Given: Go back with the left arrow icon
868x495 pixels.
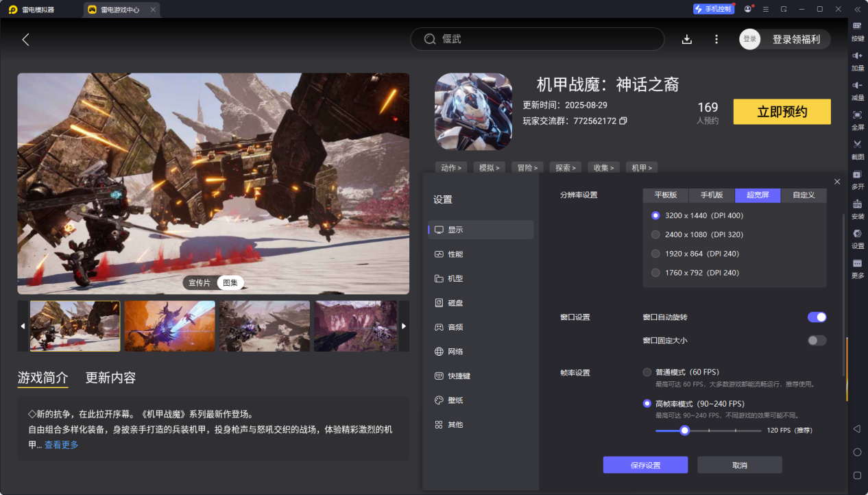Looking at the screenshot, I should (25, 39).
